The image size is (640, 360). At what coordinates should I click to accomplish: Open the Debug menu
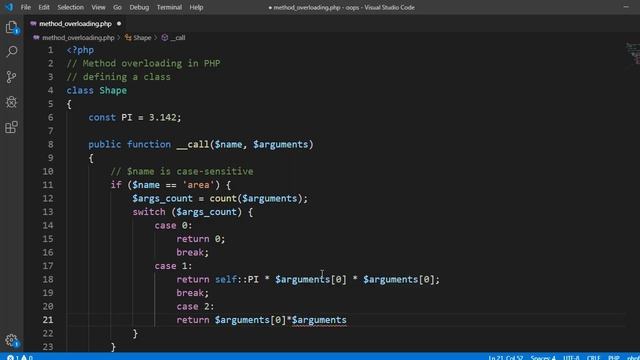[x=139, y=7]
